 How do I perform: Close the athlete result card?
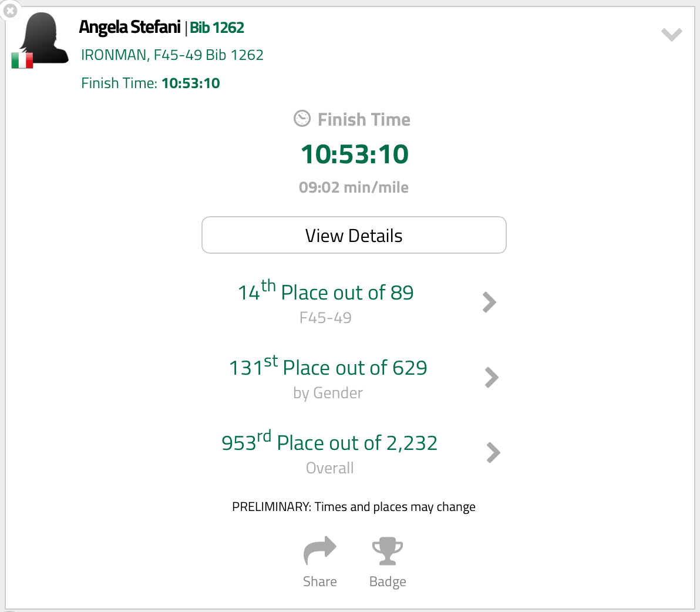(x=11, y=11)
